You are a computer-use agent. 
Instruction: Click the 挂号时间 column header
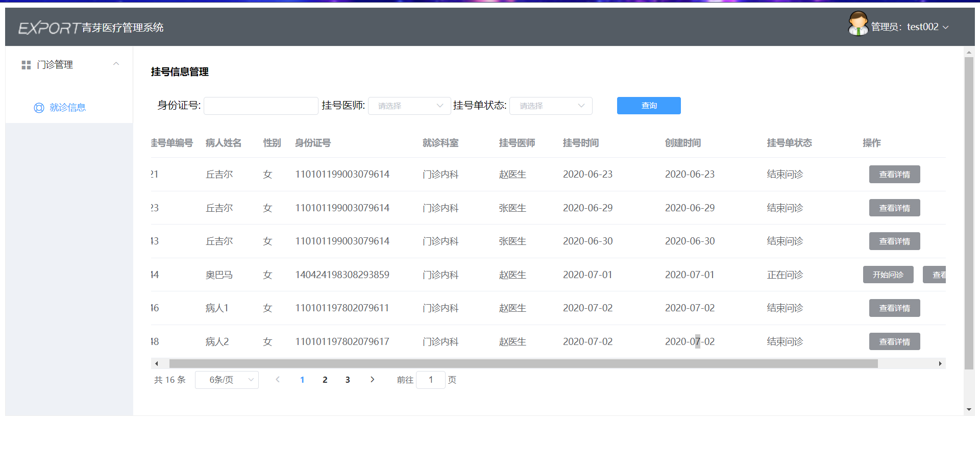[581, 143]
